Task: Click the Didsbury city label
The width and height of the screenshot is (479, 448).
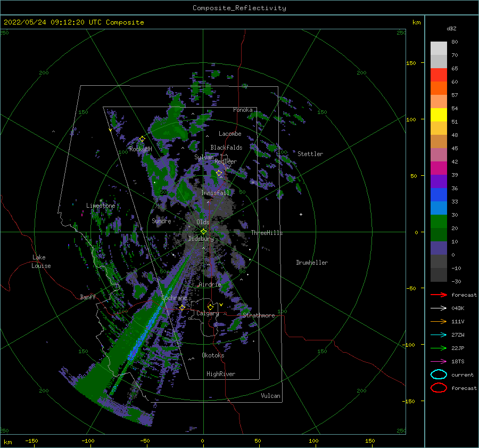Action: [x=201, y=239]
